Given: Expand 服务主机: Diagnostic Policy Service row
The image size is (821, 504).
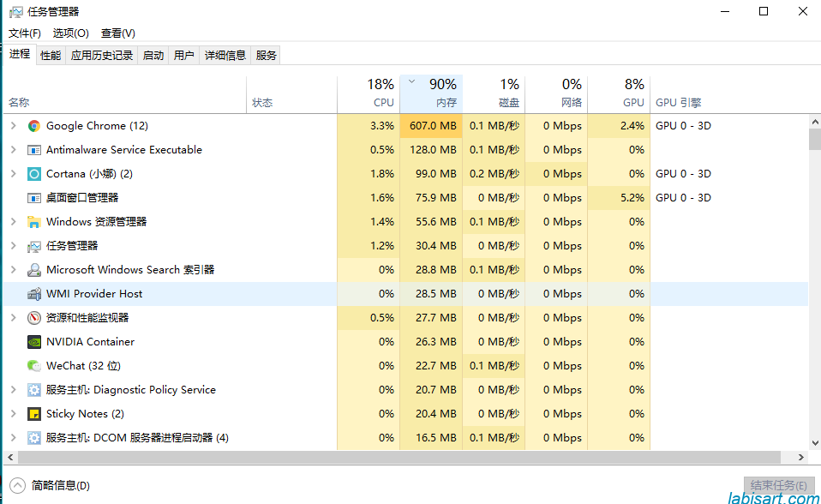Looking at the screenshot, I should [x=14, y=390].
